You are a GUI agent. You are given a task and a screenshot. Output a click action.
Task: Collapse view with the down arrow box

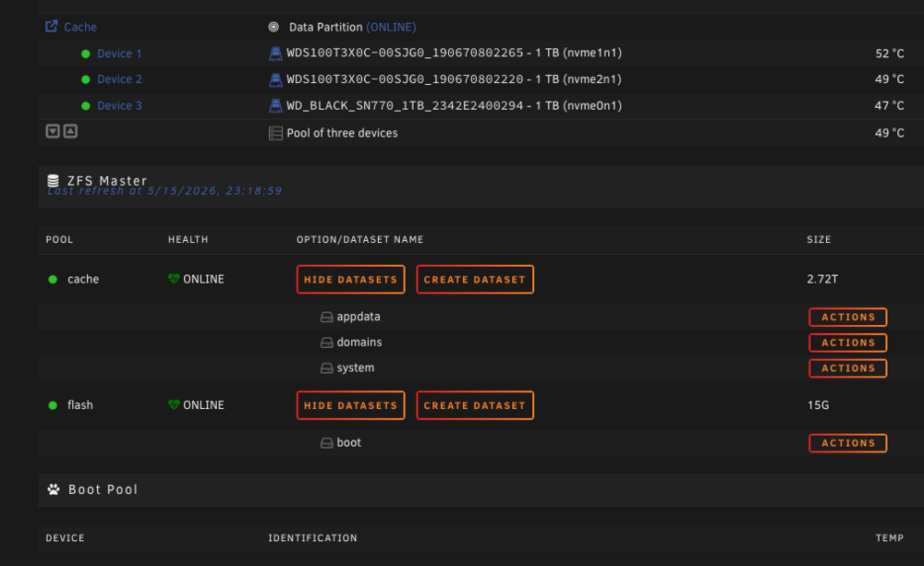[53, 131]
